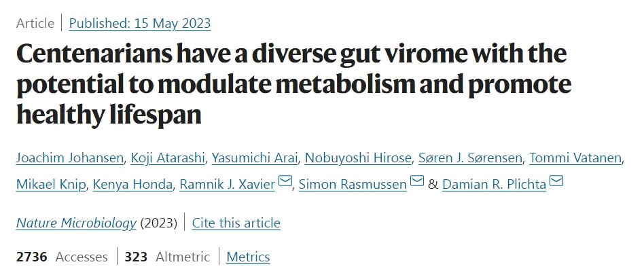Select author Yasumichi Arai
This screenshot has width=644, height=275.
pyautogui.click(x=254, y=158)
